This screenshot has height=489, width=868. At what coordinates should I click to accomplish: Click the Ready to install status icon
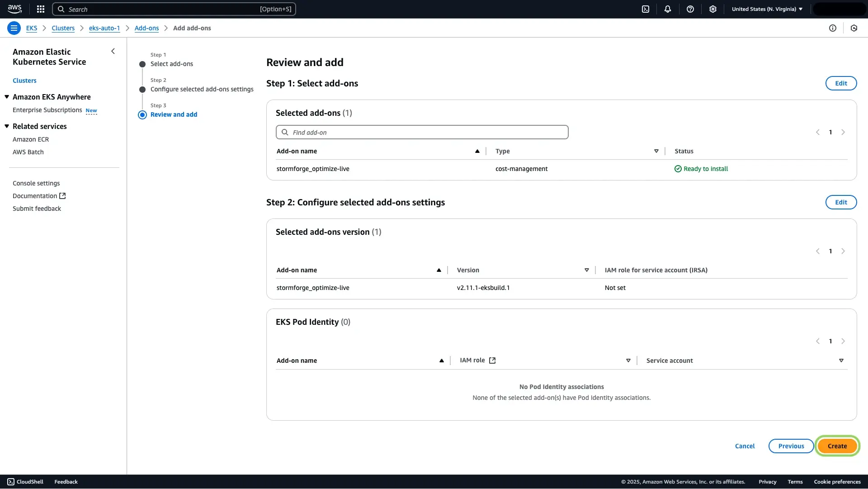[x=678, y=168]
